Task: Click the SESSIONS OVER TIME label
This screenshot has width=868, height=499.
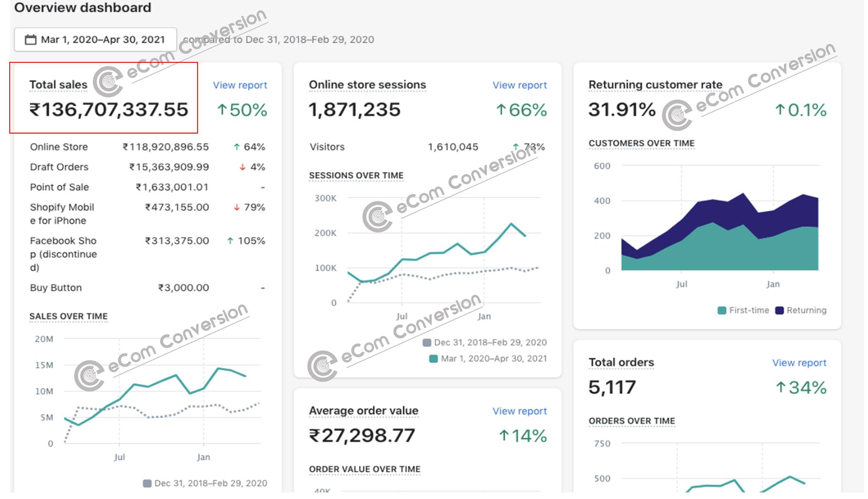Action: pyautogui.click(x=356, y=176)
